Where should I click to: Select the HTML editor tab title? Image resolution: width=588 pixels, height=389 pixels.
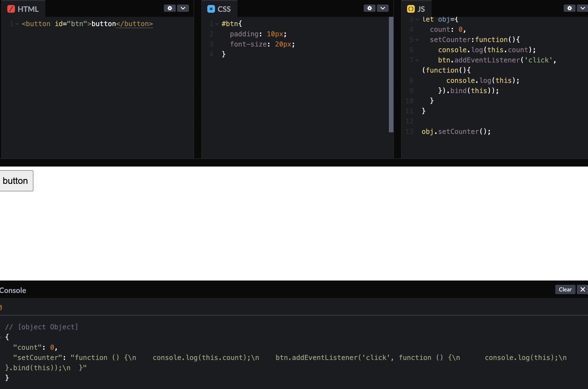(28, 9)
